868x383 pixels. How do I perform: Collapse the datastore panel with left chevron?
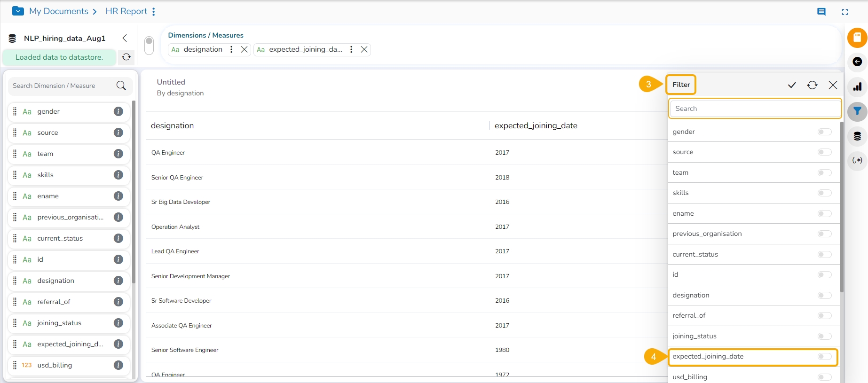pyautogui.click(x=125, y=38)
